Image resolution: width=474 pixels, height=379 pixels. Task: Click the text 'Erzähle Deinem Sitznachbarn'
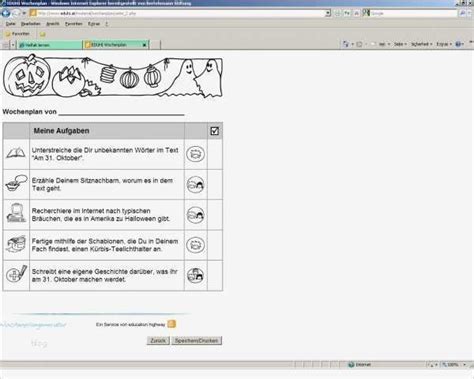[x=75, y=181]
